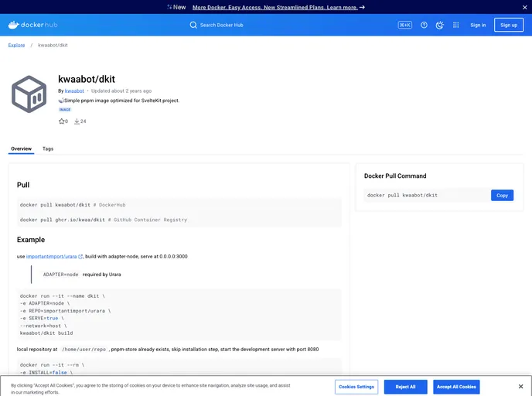Click the downloads count icon
532x396 pixels.
tap(77, 121)
